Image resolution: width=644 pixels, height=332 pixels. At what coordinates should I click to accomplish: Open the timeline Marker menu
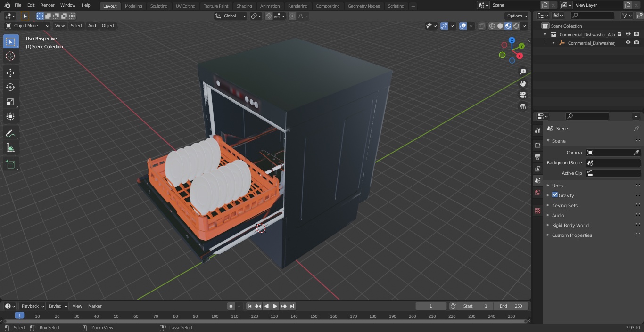click(95, 306)
